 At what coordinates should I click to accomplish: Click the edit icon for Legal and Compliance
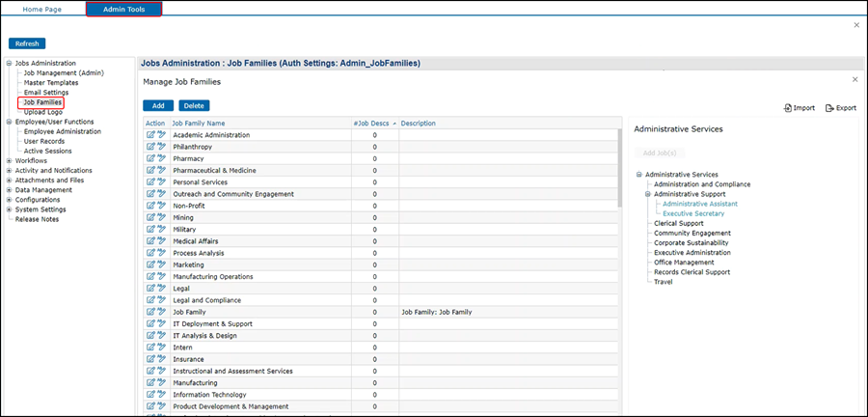click(x=150, y=300)
